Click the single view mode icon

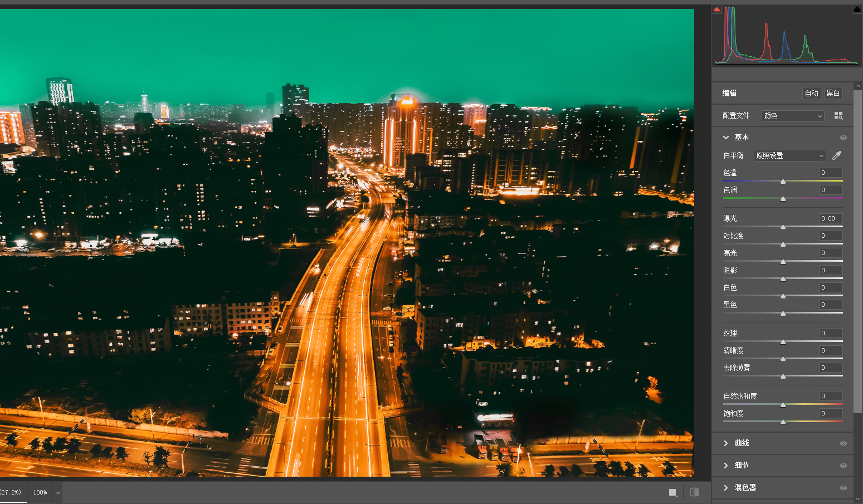(673, 492)
